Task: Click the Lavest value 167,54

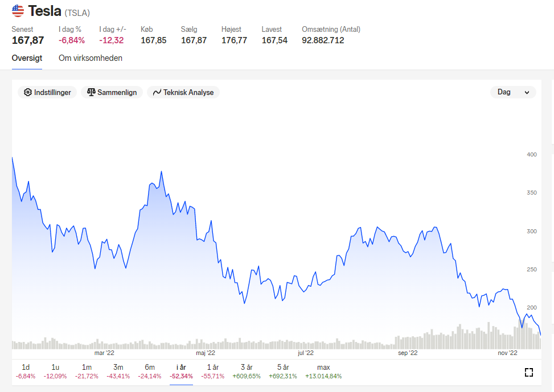Action: (274, 40)
